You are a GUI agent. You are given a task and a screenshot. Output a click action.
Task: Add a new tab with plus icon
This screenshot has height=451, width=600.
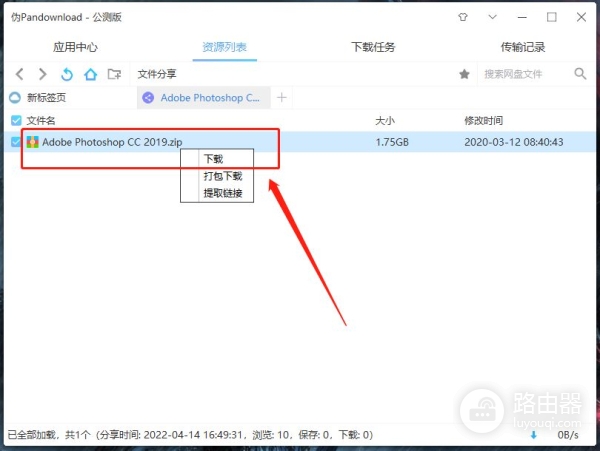[x=282, y=98]
